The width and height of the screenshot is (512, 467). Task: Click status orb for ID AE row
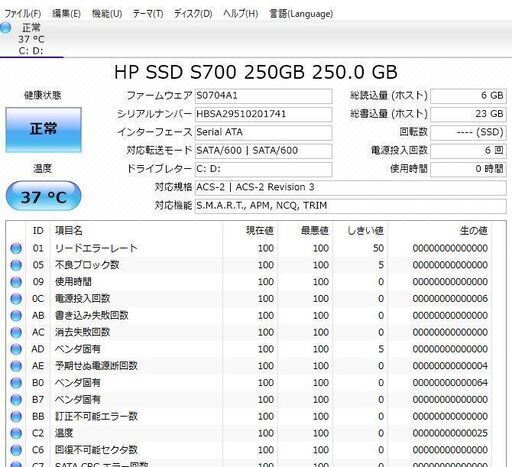pos(16,366)
